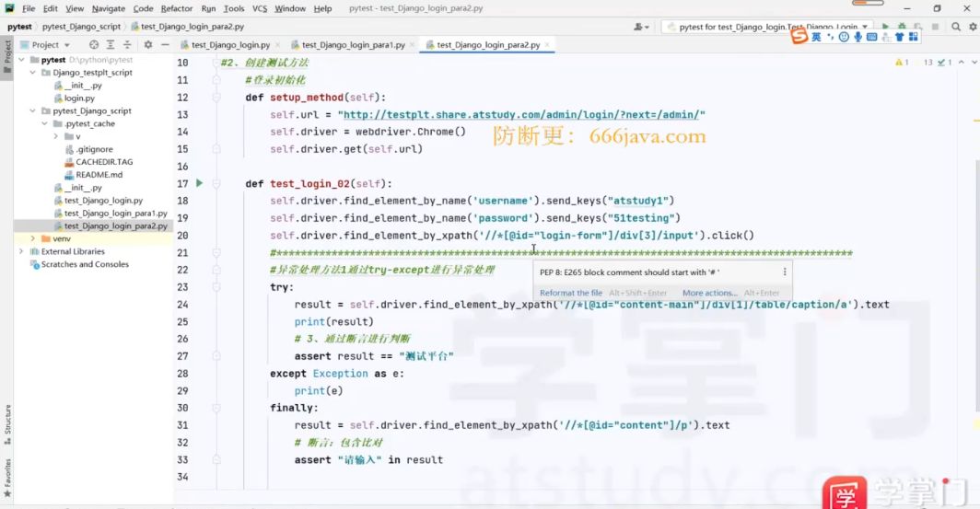Click the green Run button in toolbar
The image size is (980, 509).
tap(885, 27)
